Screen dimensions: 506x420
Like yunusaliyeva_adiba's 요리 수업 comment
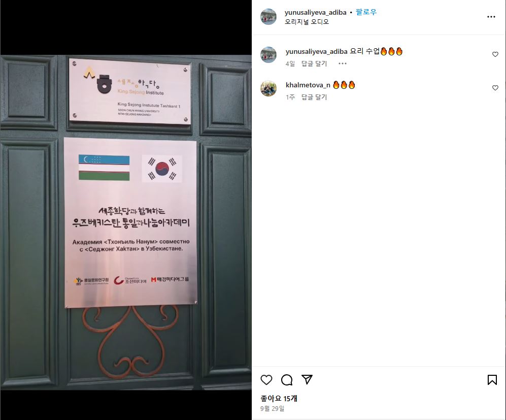(x=495, y=54)
